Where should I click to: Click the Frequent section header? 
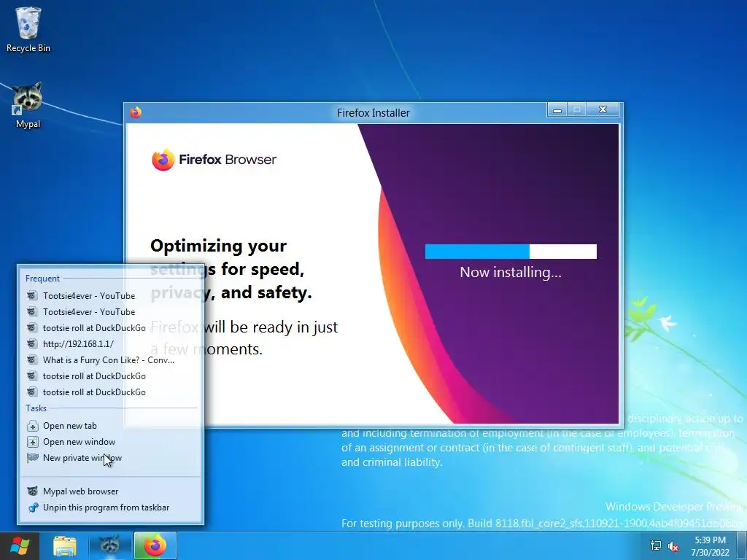[x=42, y=279]
